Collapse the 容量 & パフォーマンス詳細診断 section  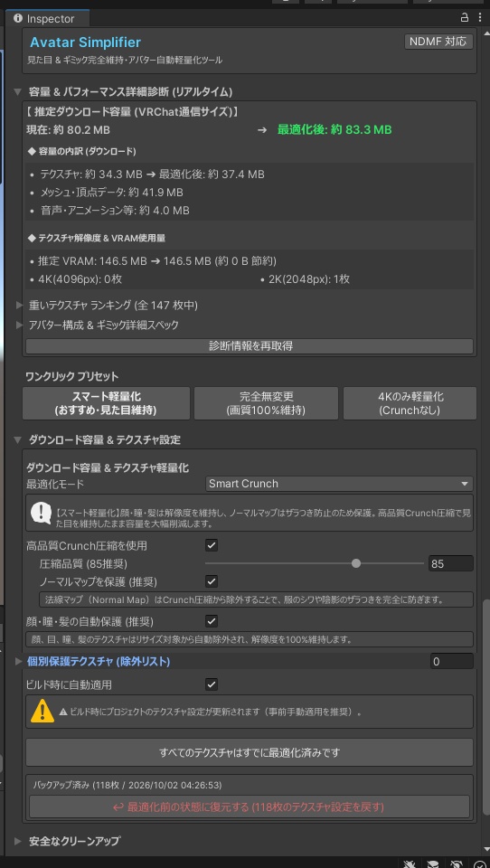pos(18,92)
